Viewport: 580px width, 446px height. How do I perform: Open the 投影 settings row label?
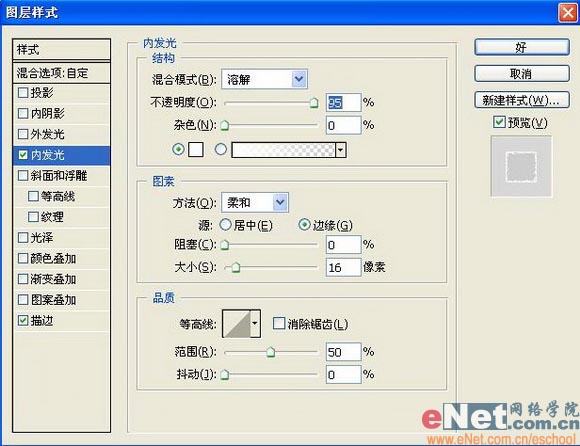42,93
